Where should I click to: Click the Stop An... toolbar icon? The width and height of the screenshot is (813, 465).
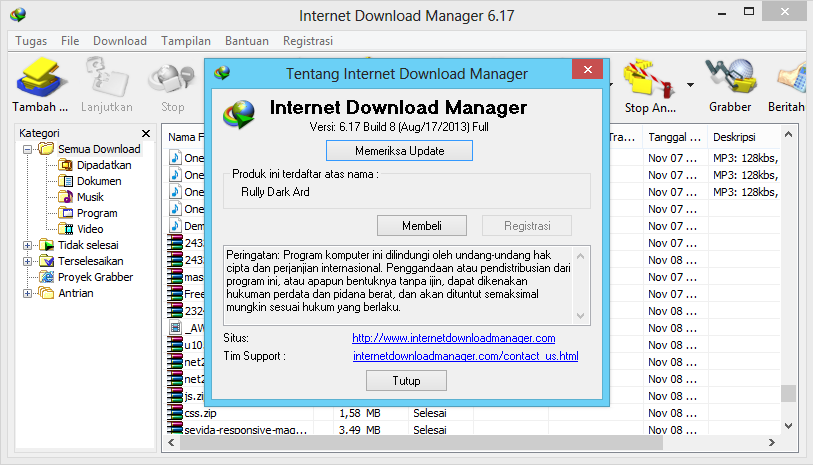click(x=650, y=79)
